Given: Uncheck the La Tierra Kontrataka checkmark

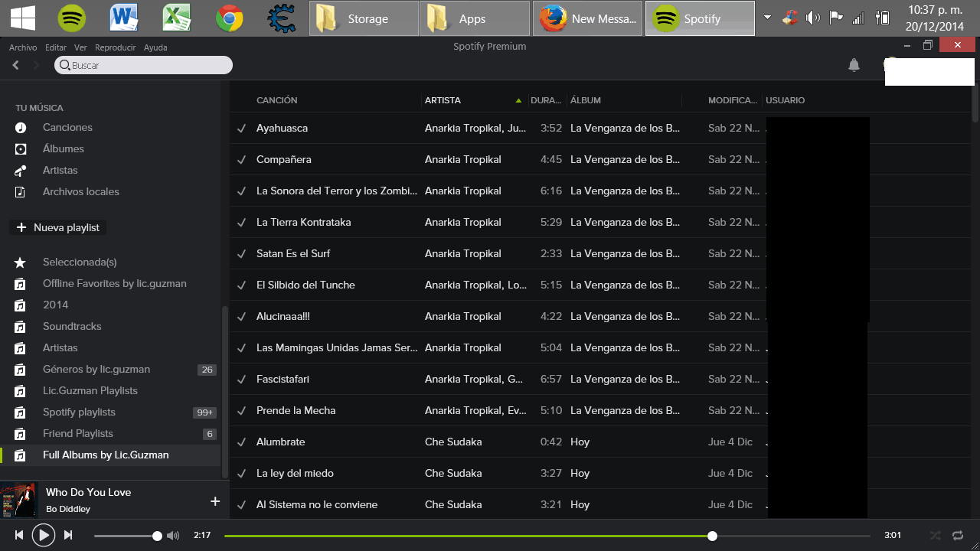Looking at the screenshot, I should point(241,222).
